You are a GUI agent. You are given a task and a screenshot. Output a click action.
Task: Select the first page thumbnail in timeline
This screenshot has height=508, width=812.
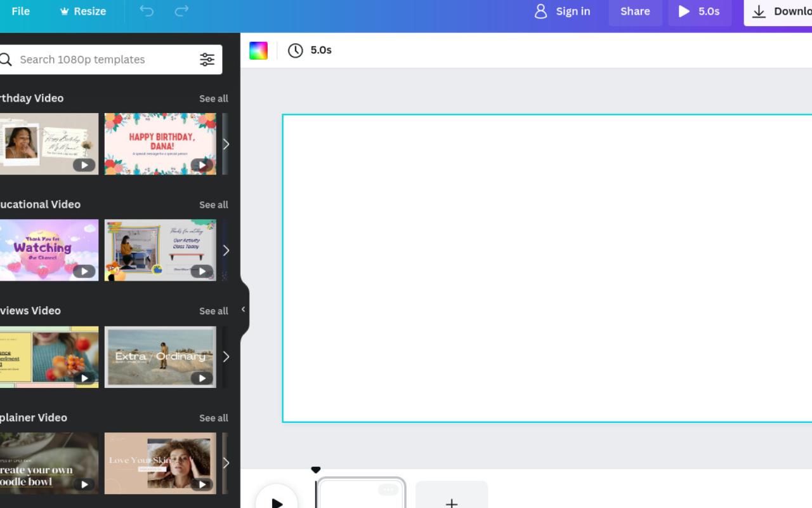coord(361,493)
